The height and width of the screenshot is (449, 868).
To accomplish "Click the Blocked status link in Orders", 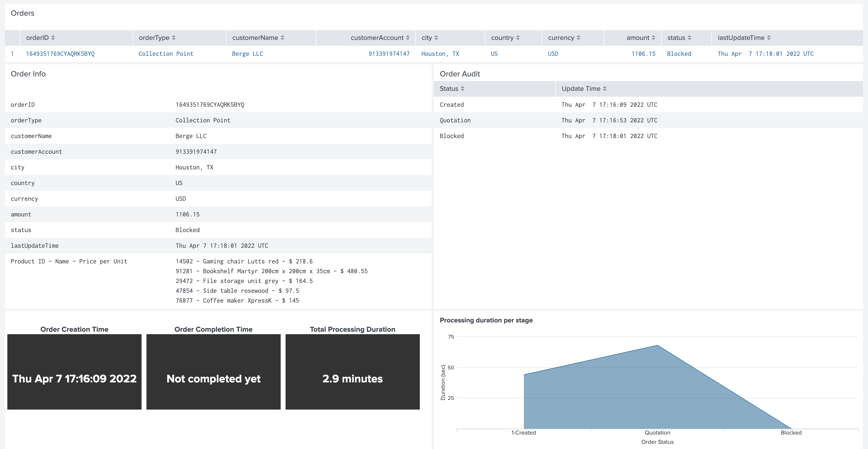I will click(679, 54).
